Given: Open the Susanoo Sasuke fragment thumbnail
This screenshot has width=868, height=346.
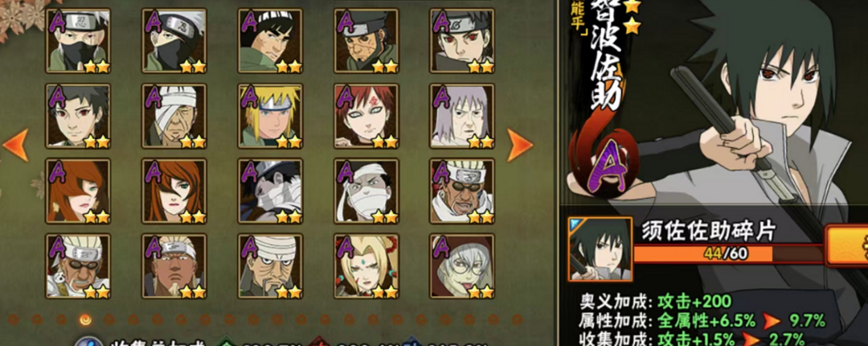Looking at the screenshot, I should [x=600, y=249].
